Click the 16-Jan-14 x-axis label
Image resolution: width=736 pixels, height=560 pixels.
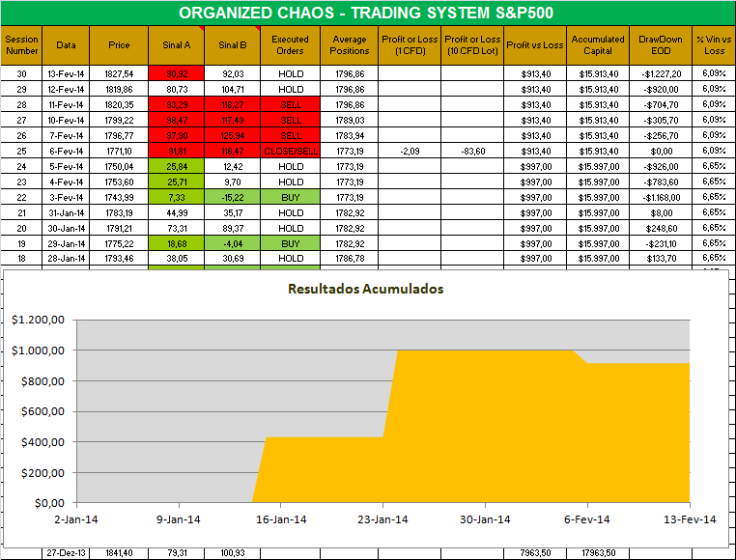[x=281, y=519]
